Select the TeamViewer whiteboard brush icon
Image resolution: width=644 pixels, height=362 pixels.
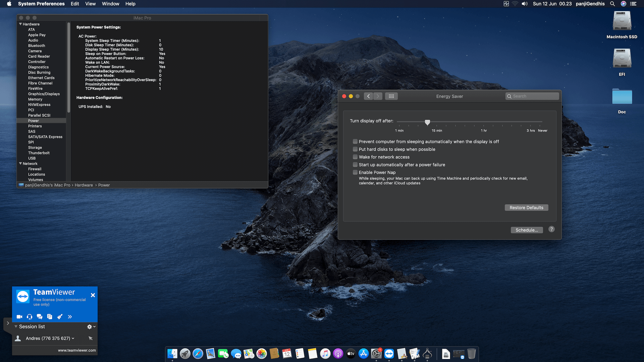[x=60, y=317]
